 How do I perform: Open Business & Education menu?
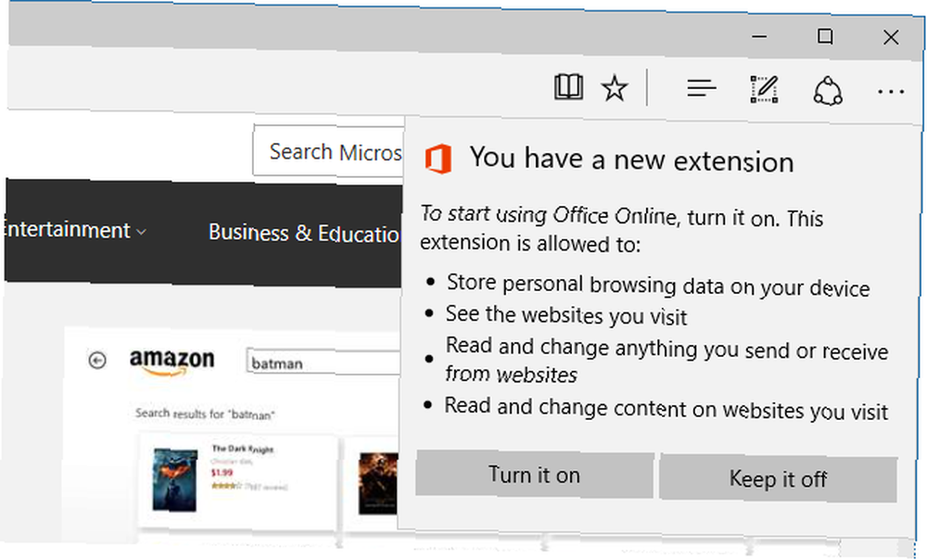(304, 233)
